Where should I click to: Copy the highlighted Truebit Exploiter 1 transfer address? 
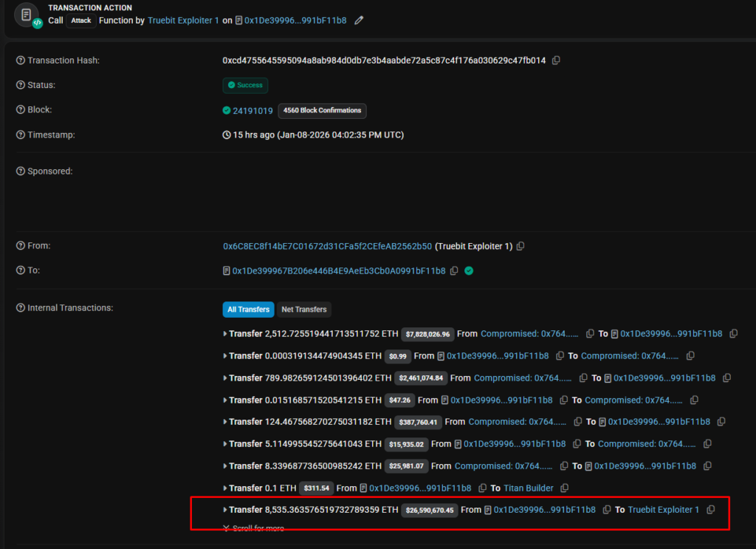tap(710, 509)
